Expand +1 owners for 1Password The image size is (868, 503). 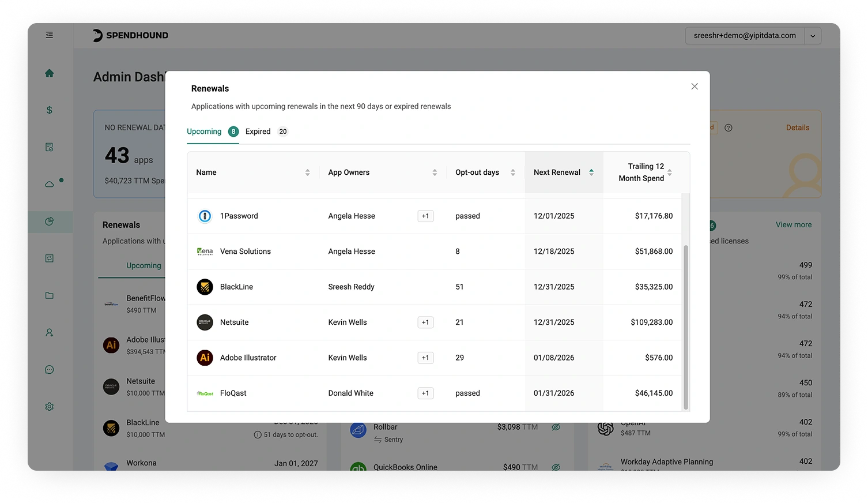425,216
